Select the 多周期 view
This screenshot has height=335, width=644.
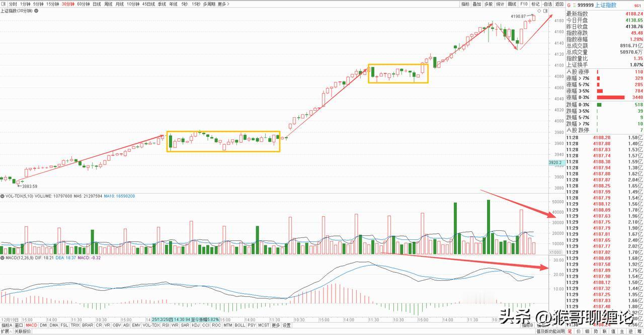point(209,4)
